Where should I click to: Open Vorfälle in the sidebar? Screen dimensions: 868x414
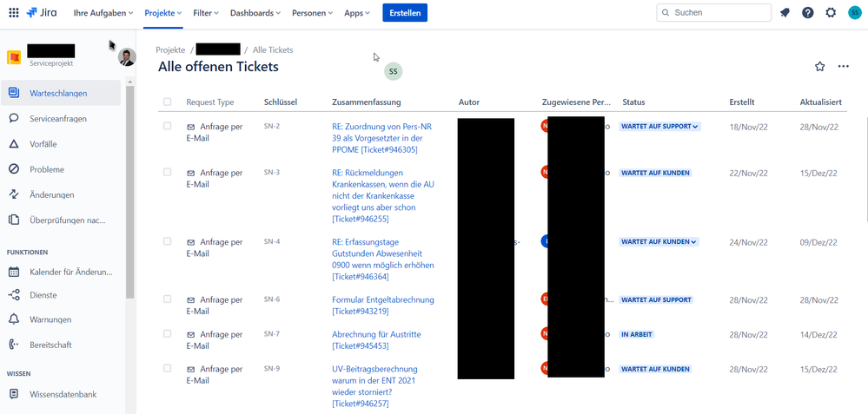click(x=60, y=144)
